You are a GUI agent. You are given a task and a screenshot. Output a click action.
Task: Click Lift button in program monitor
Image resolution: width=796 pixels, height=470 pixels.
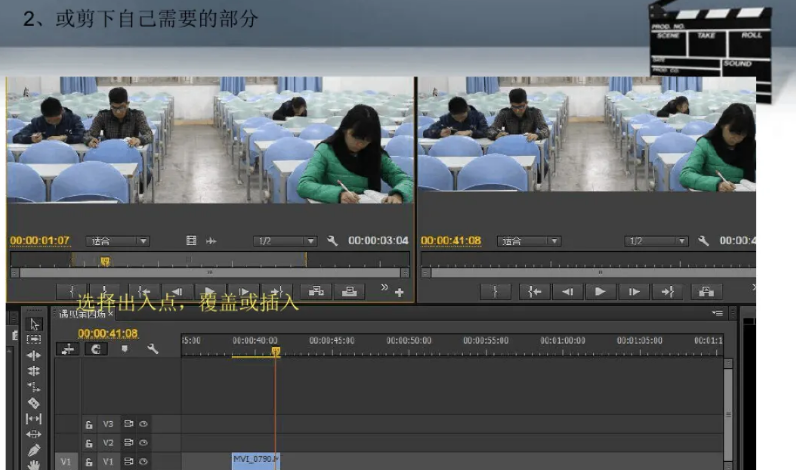click(706, 292)
